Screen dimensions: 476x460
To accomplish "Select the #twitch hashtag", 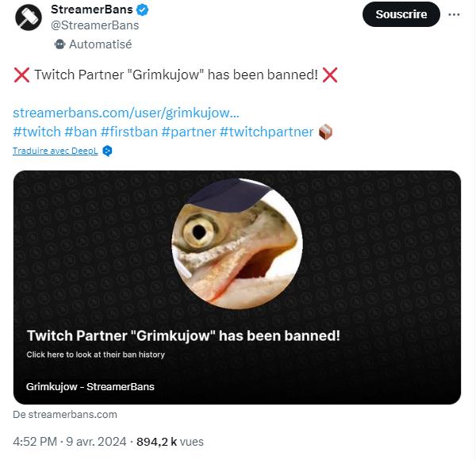I will click(x=36, y=132).
